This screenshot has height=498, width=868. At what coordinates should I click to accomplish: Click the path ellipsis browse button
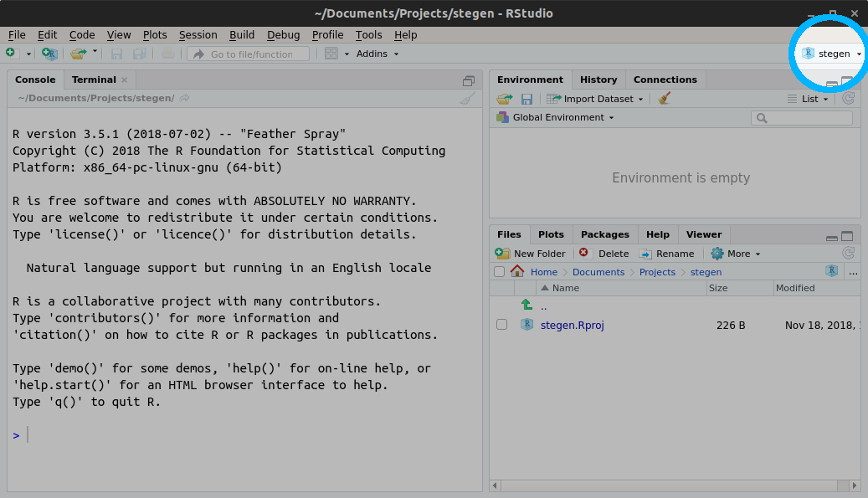tap(853, 272)
